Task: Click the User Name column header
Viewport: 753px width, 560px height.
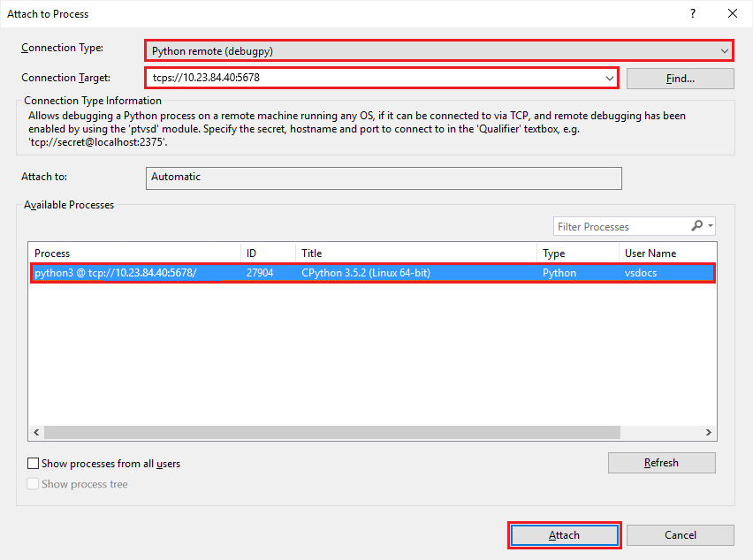Action: pos(663,253)
